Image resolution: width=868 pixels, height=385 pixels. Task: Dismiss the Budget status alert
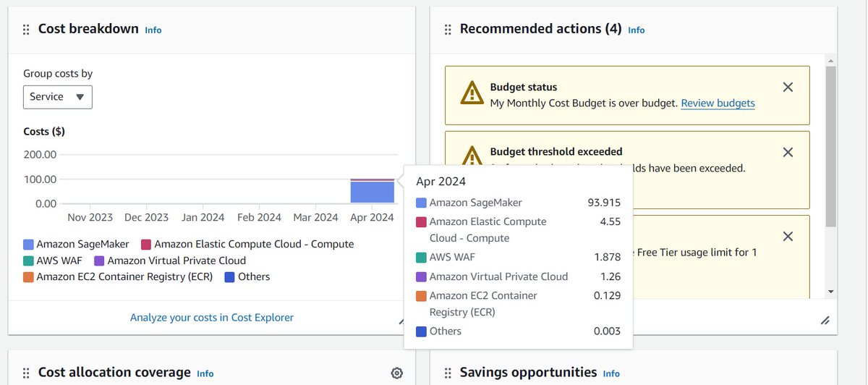tap(788, 87)
